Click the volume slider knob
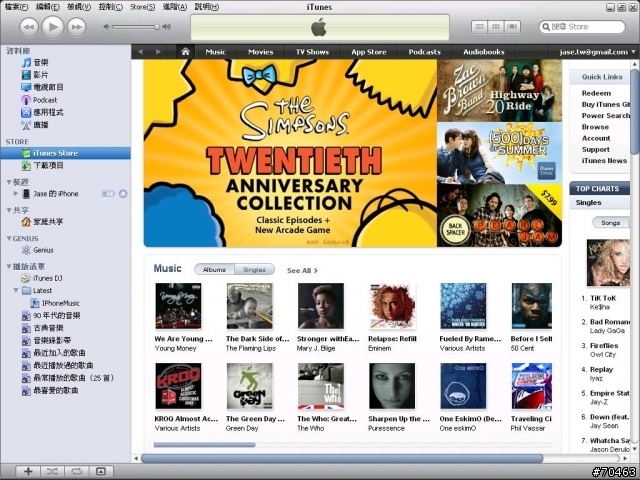This screenshot has width=640, height=480. pos(157,27)
